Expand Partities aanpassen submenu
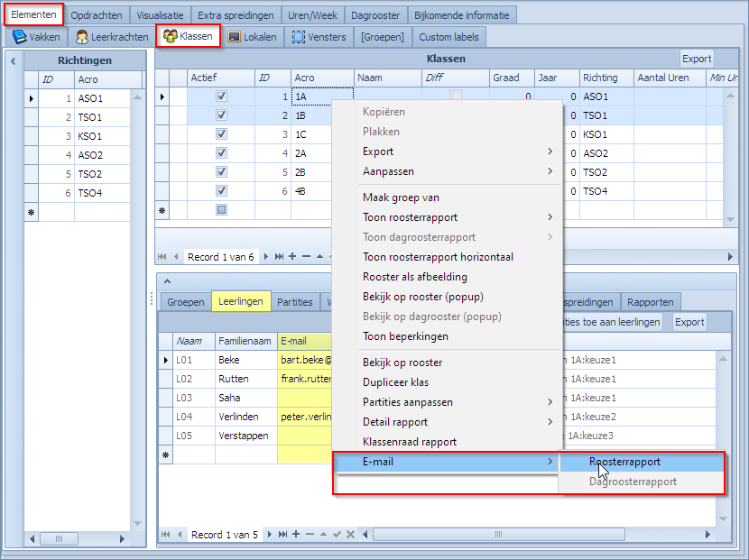 pos(448,402)
